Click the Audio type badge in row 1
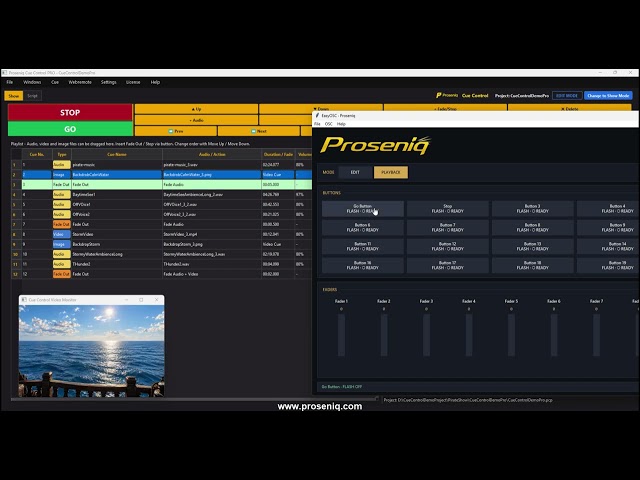The height and width of the screenshot is (480, 640). 61,164
